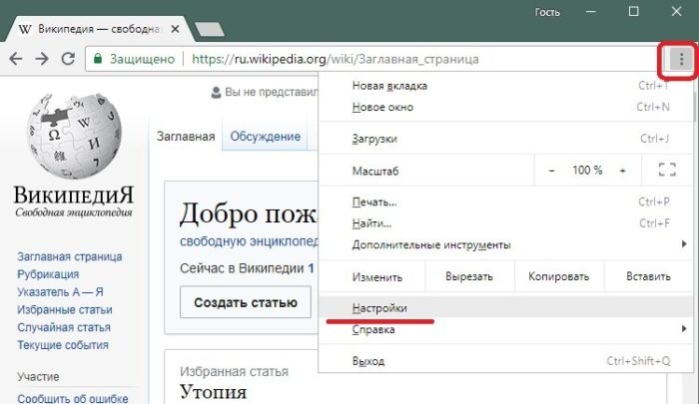The width and height of the screenshot is (699, 404).
Task: Click the Избранная статья heading
Action: (234, 371)
